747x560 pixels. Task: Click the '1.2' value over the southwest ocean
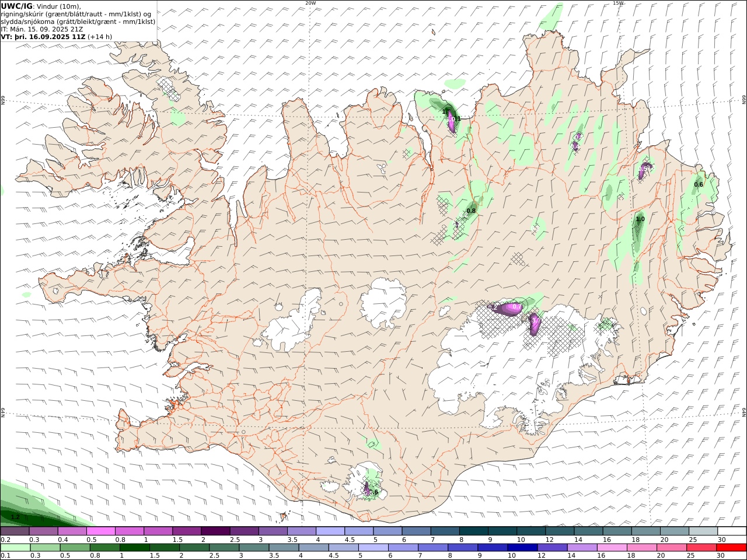click(x=16, y=517)
